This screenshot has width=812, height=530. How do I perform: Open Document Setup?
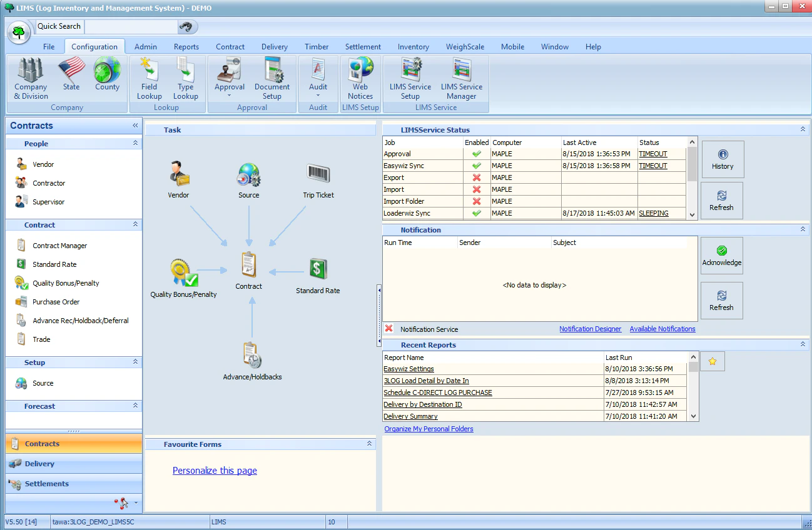[x=272, y=78]
